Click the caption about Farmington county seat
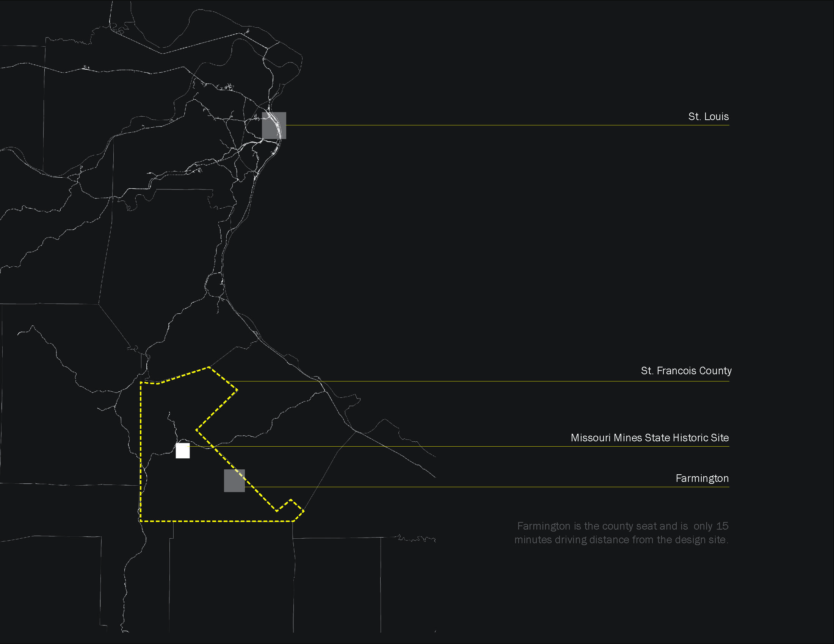This screenshot has height=644, width=834. coord(621,533)
